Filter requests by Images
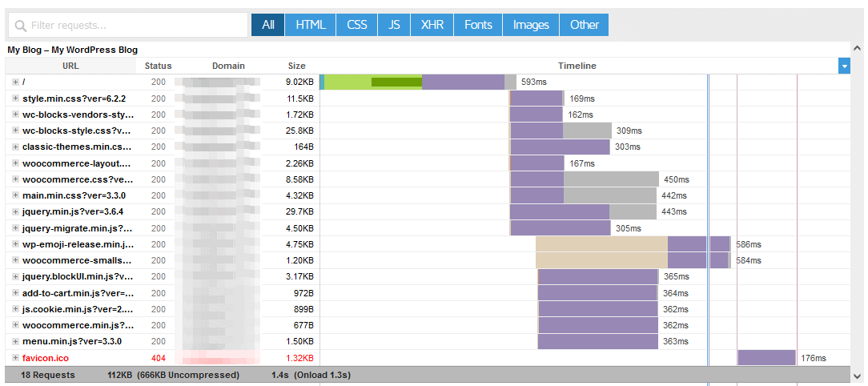 (531, 25)
